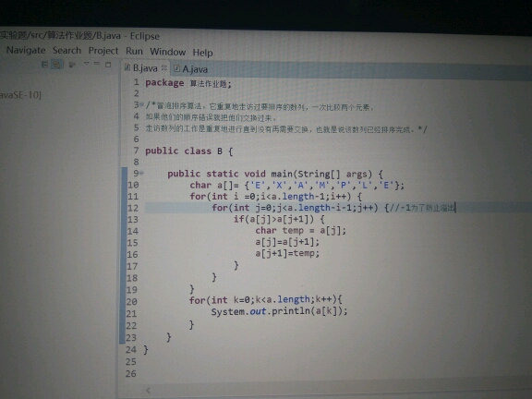Open the Search menu
Screen dimensions: 532x399
pyautogui.click(x=66, y=51)
